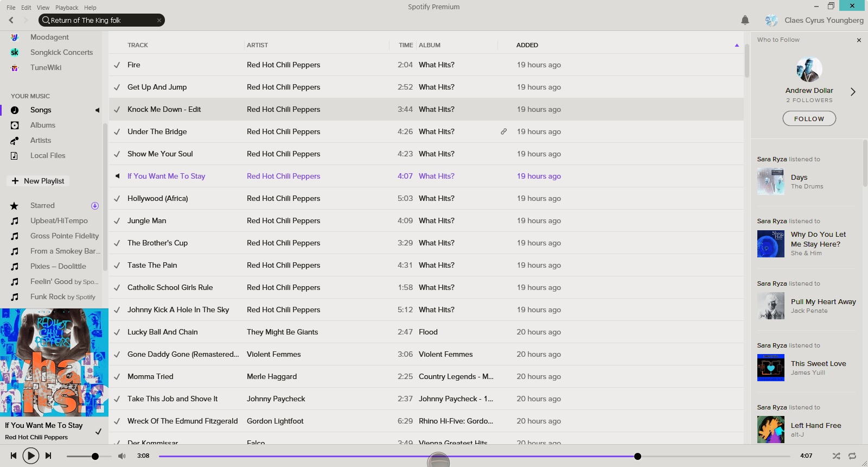Open the Violent Femmes album link
Viewport: 868px width, 467px height.
[445, 354]
